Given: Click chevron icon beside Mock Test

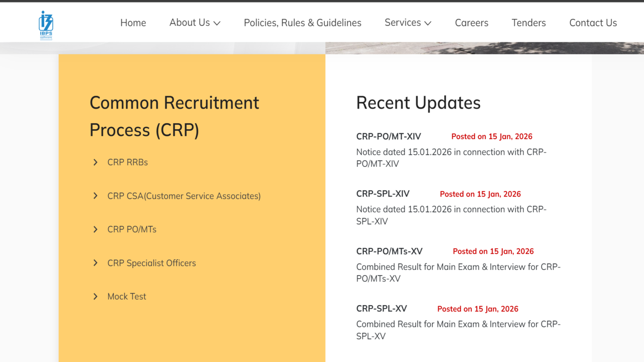Looking at the screenshot, I should (95, 297).
